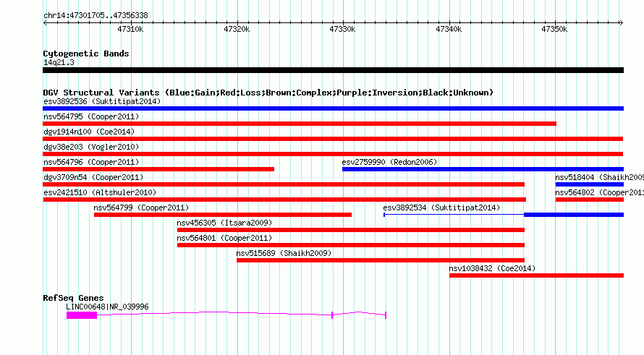644x355 pixels.
Task: Open nsv456305 (Itsara2009) variant label
Action: (224, 223)
